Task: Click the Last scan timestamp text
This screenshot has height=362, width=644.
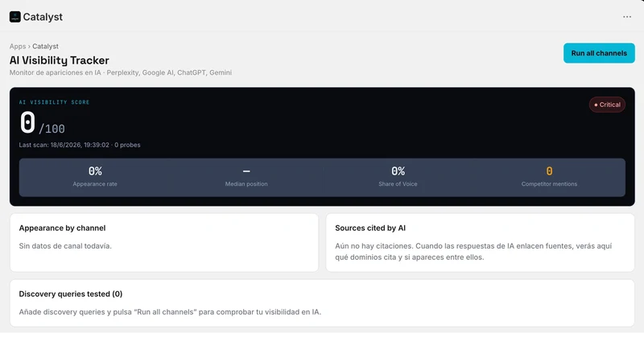Action: 80,145
